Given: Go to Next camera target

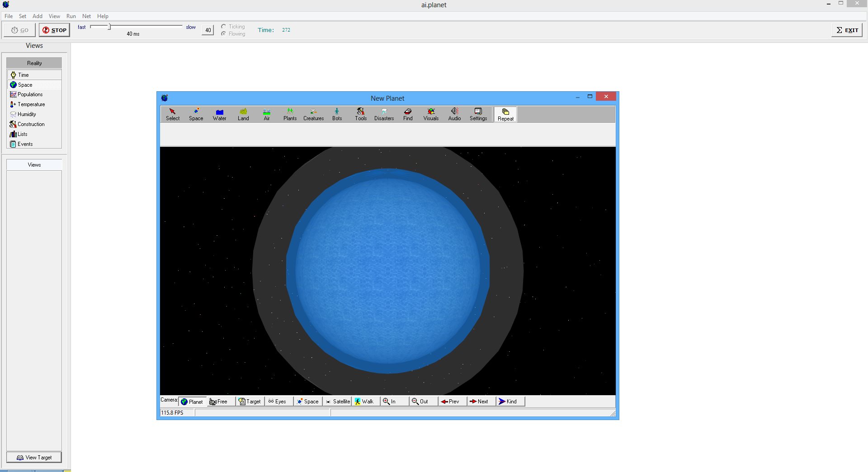Looking at the screenshot, I should pyautogui.click(x=481, y=402).
